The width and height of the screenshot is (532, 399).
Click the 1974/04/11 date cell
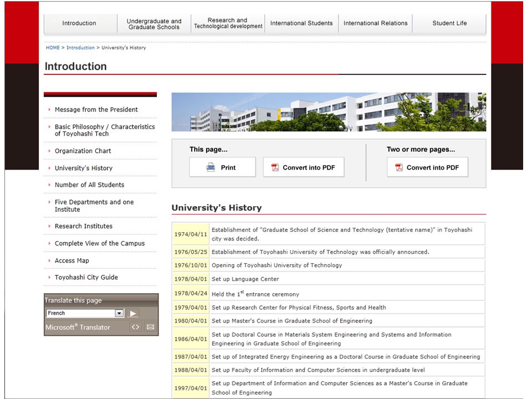[x=191, y=234]
